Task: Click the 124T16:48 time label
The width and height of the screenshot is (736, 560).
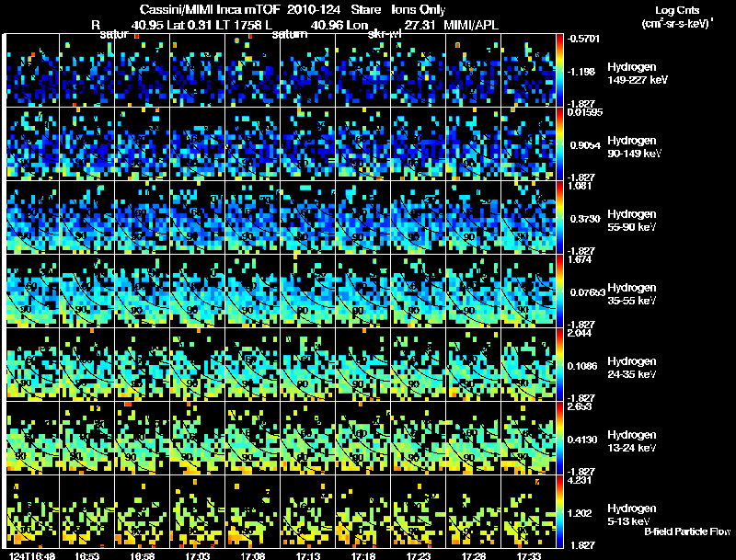Action: tap(32, 555)
